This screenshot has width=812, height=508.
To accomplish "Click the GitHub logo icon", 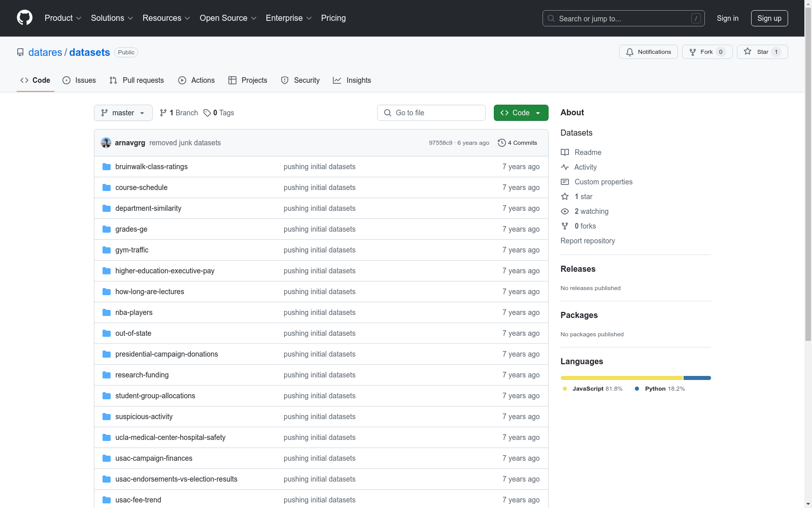I will coord(24,18).
